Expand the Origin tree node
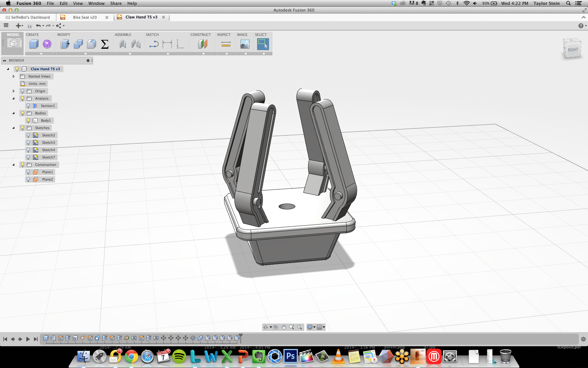This screenshot has height=368, width=588. coord(14,91)
